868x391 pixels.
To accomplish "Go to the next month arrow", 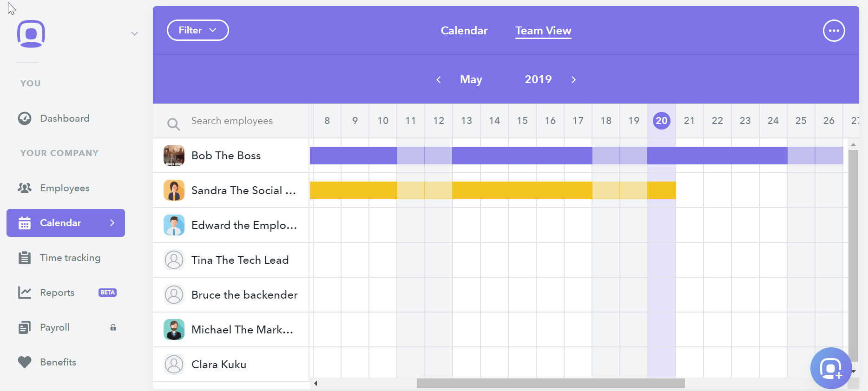I will (x=573, y=80).
